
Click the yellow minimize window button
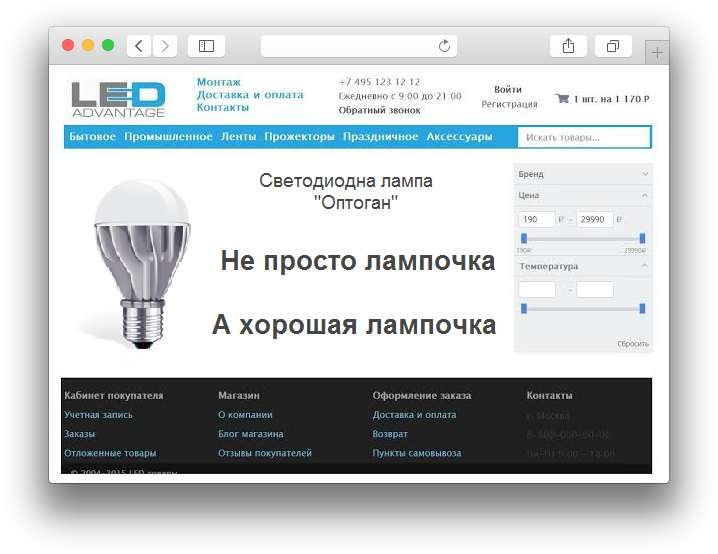tap(88, 45)
